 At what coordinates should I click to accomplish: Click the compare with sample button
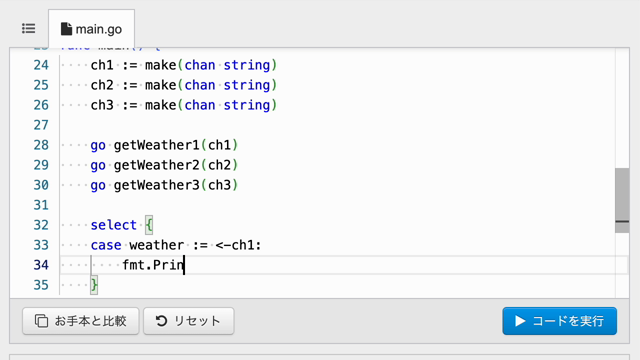(81, 321)
